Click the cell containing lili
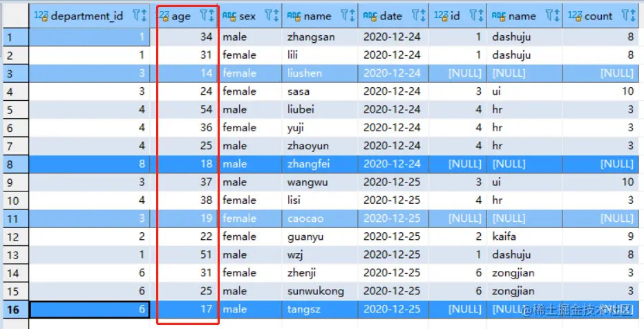This screenshot has width=644, height=329. [320, 55]
